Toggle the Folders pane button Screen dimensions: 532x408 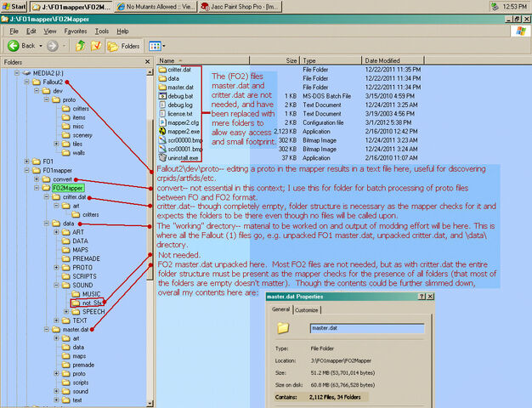coord(123,46)
